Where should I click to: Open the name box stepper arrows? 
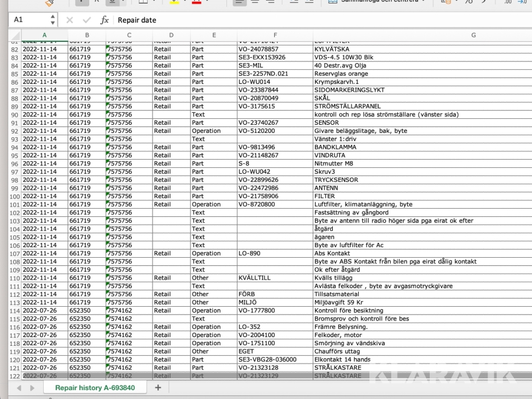click(53, 20)
